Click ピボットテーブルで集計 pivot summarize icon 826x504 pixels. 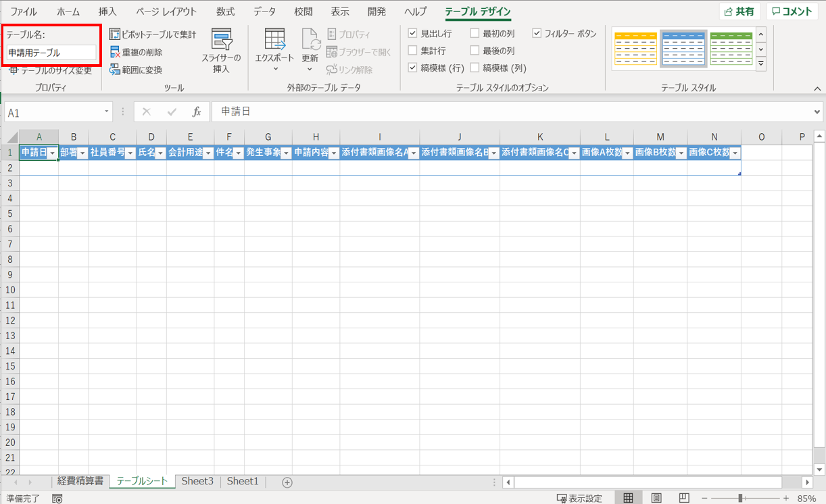[x=115, y=34]
